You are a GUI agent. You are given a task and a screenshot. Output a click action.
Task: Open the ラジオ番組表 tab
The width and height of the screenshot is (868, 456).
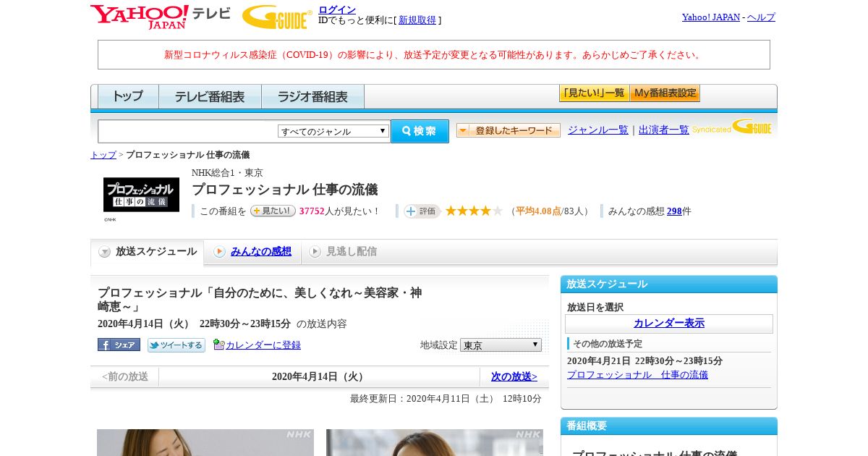coord(312,96)
